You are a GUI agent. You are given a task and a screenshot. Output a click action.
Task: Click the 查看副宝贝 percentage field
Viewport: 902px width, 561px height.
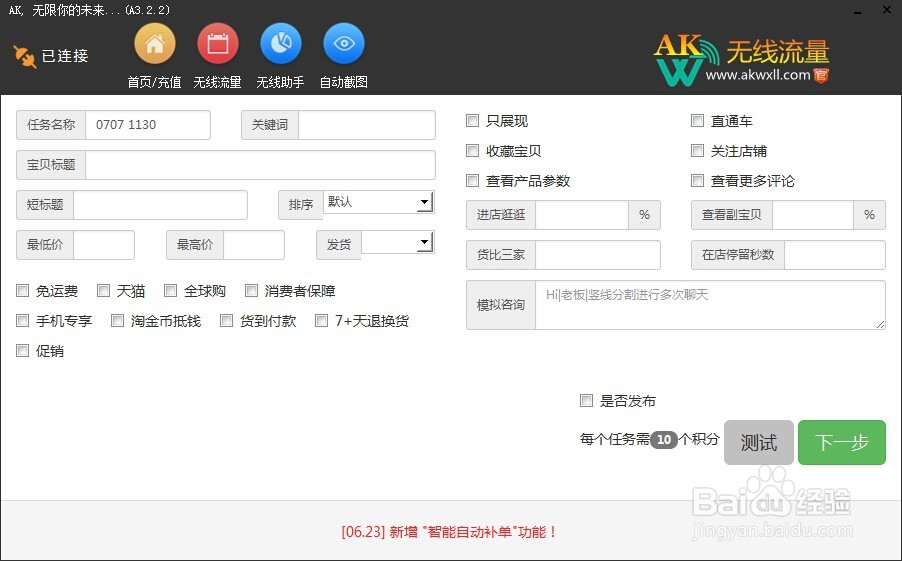click(x=812, y=215)
